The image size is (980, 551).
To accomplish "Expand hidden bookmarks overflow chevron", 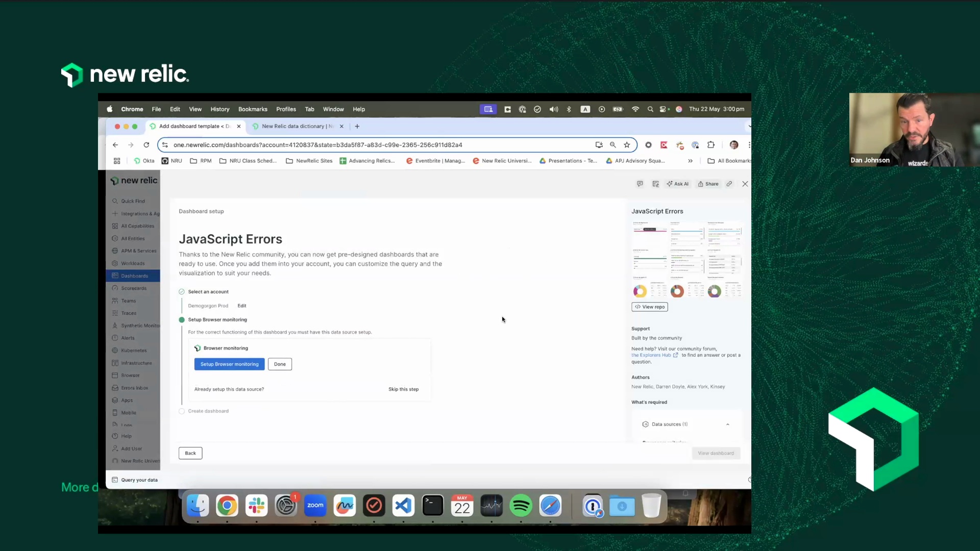I will [690, 161].
